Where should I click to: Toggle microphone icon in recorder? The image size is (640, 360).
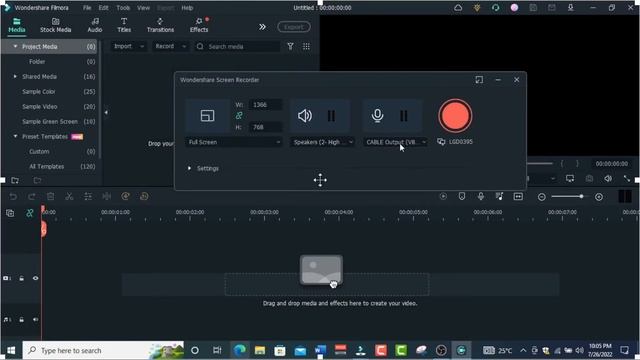coord(378,116)
